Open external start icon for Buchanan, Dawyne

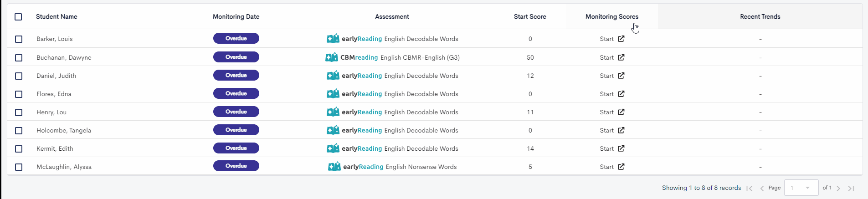(x=621, y=57)
